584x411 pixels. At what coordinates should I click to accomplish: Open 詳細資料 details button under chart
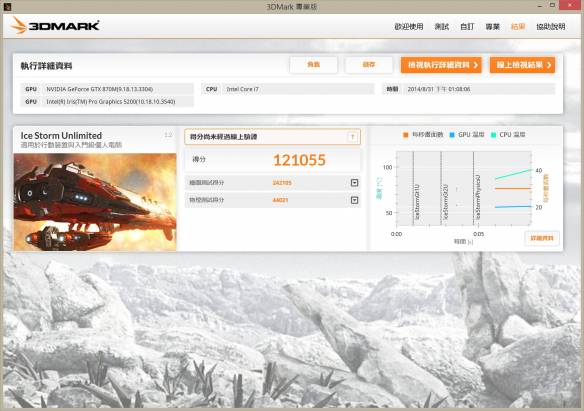pos(542,238)
